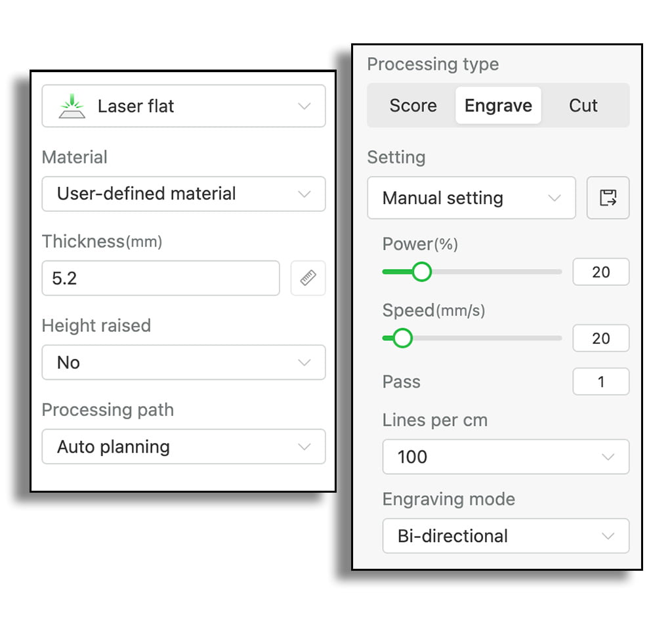This screenshot has width=672, height=620.
Task: Expand the Auto planning path dropdown
Action: pyautogui.click(x=184, y=447)
